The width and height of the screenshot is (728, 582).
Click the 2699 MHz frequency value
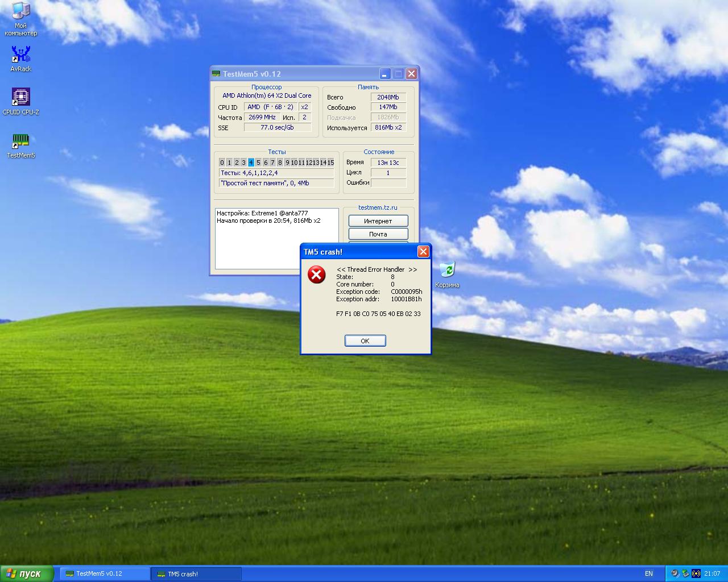tap(262, 117)
